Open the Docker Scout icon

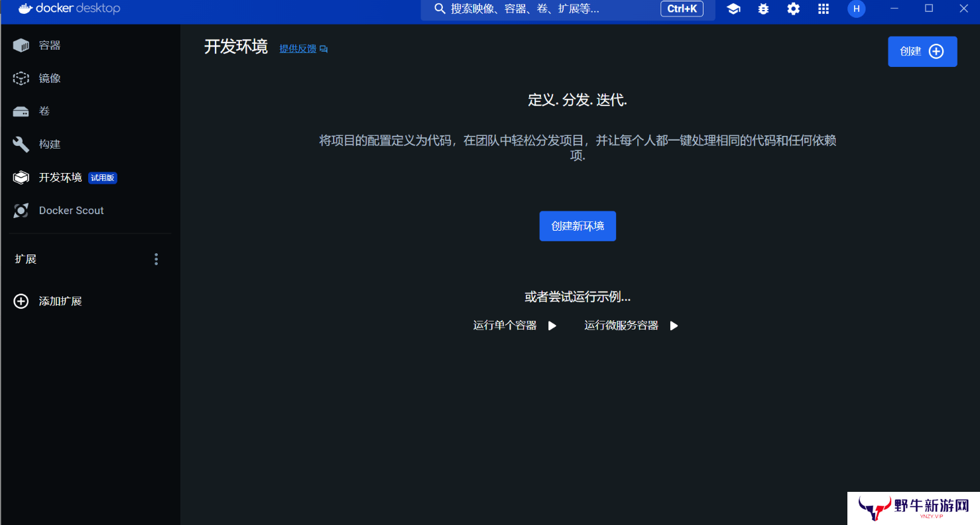click(21, 210)
